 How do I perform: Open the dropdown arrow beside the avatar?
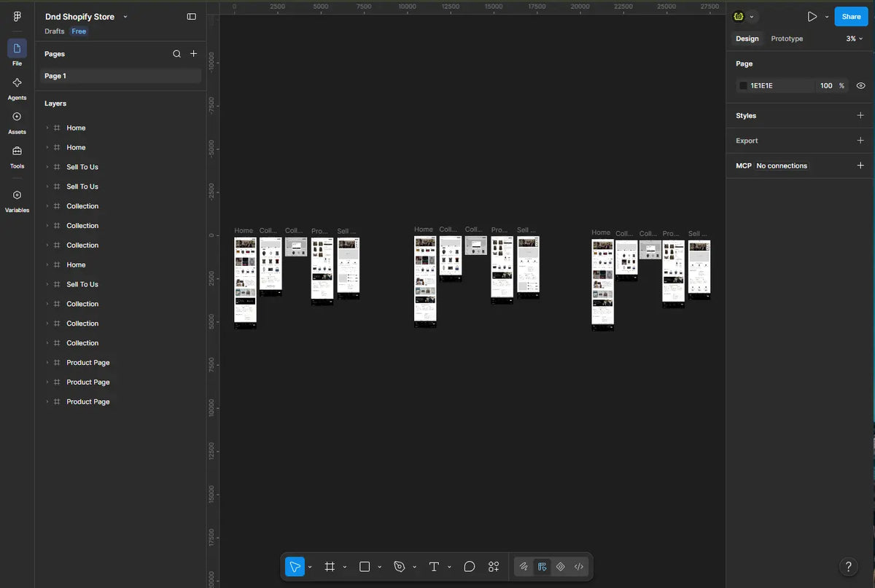(x=752, y=17)
